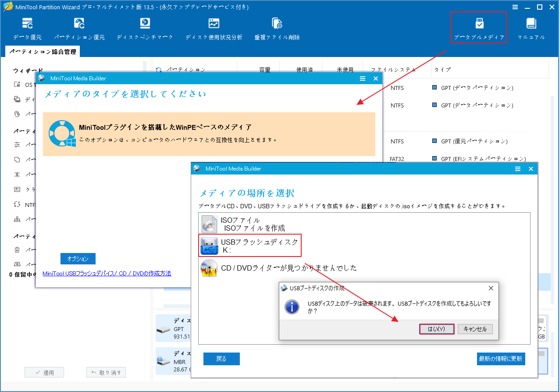This screenshot has width=559, height=392.
Task: Click the 戻る (Back) button
Action: click(221, 359)
